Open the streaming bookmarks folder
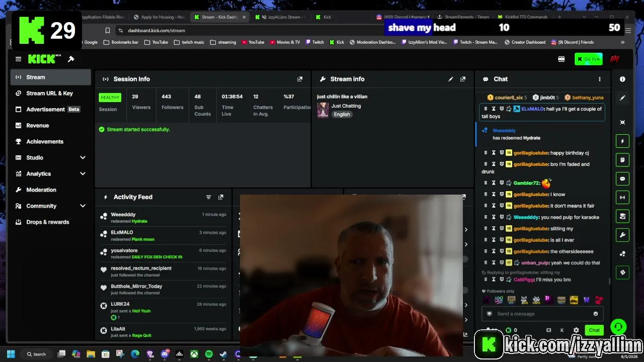Image resolution: width=644 pixels, height=362 pixels. click(x=223, y=42)
